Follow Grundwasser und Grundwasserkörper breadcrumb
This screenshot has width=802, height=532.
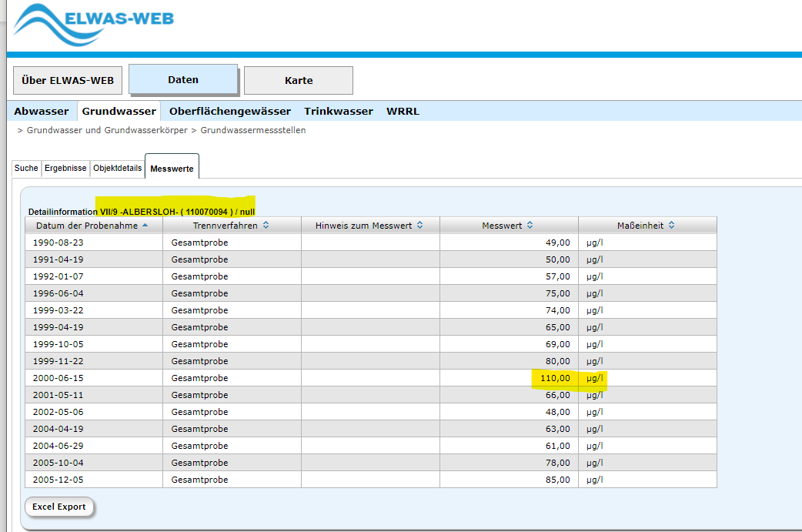107,130
